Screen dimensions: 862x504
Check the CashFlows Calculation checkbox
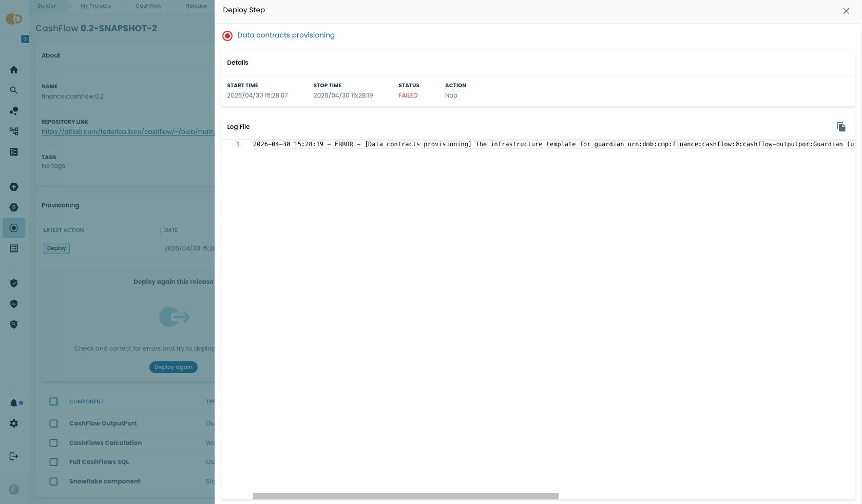click(53, 443)
